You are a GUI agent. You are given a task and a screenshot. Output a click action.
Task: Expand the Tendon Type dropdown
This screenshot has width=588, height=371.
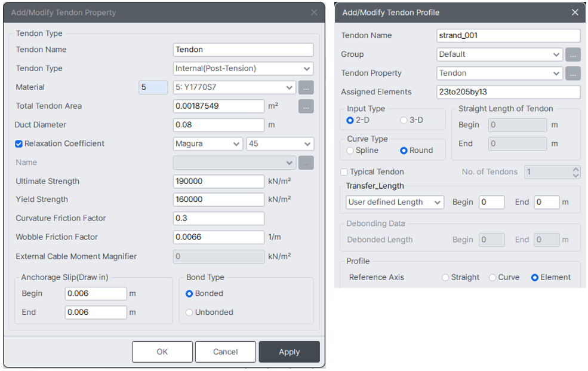[243, 69]
